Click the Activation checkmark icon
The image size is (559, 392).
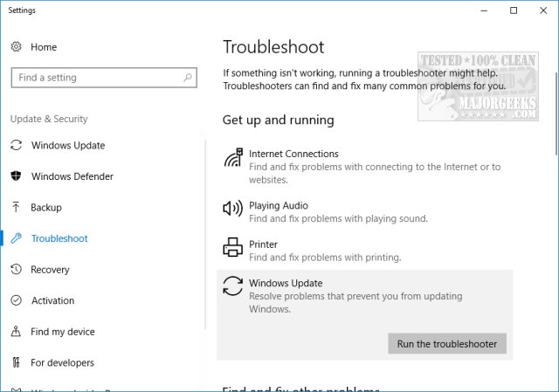[x=16, y=300]
